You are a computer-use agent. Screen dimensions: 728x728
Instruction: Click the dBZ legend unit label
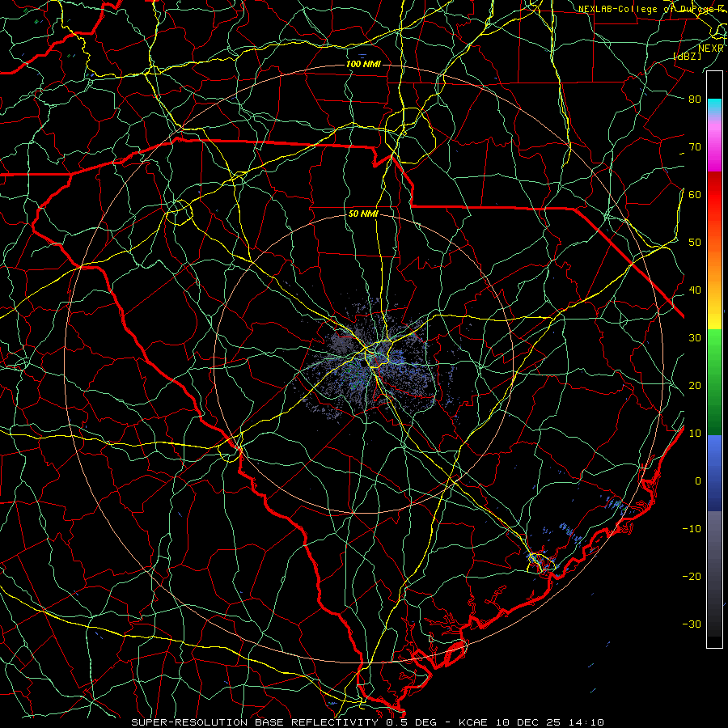coord(687,56)
